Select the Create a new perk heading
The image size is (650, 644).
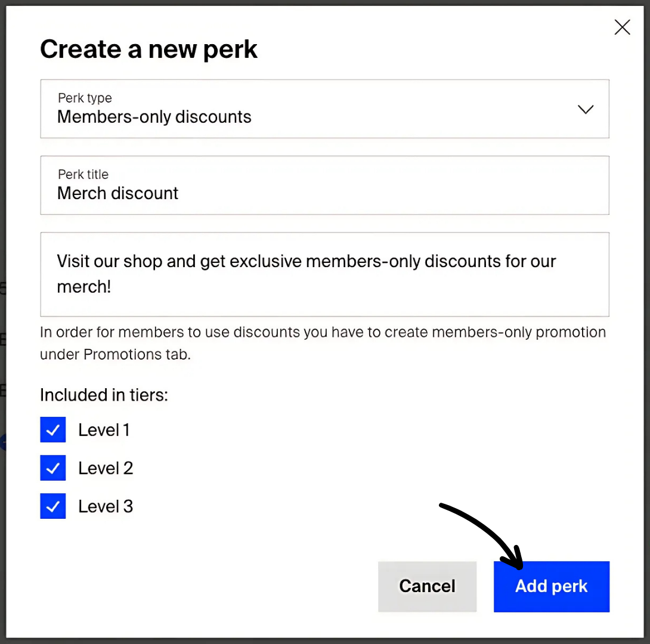pos(148,49)
